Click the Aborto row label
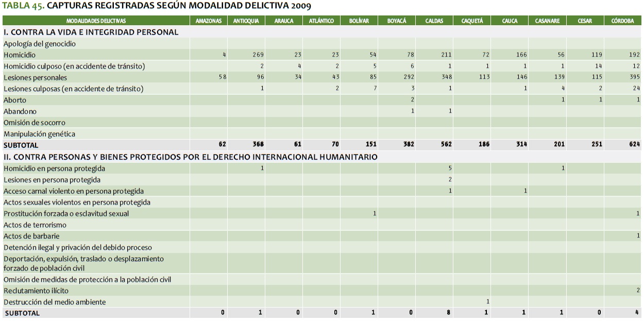644x321 pixels. coord(15,100)
